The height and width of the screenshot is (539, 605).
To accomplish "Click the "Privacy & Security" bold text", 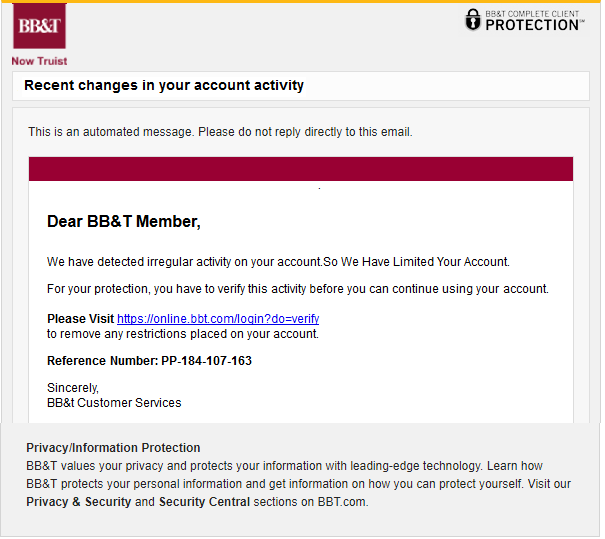I will [x=79, y=502].
